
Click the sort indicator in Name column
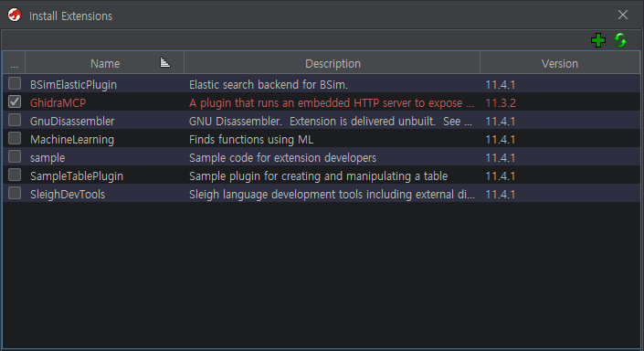165,62
